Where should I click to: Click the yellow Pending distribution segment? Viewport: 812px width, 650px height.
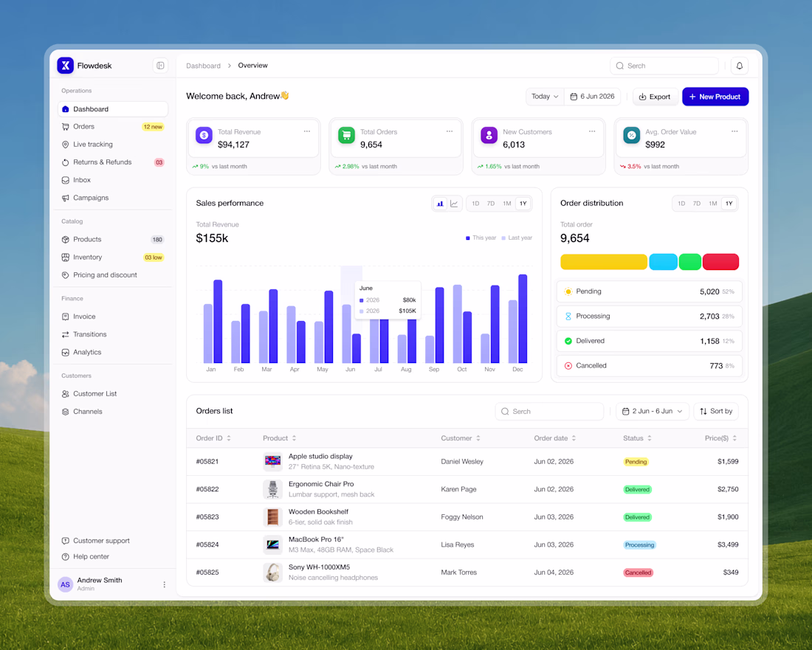click(x=604, y=262)
